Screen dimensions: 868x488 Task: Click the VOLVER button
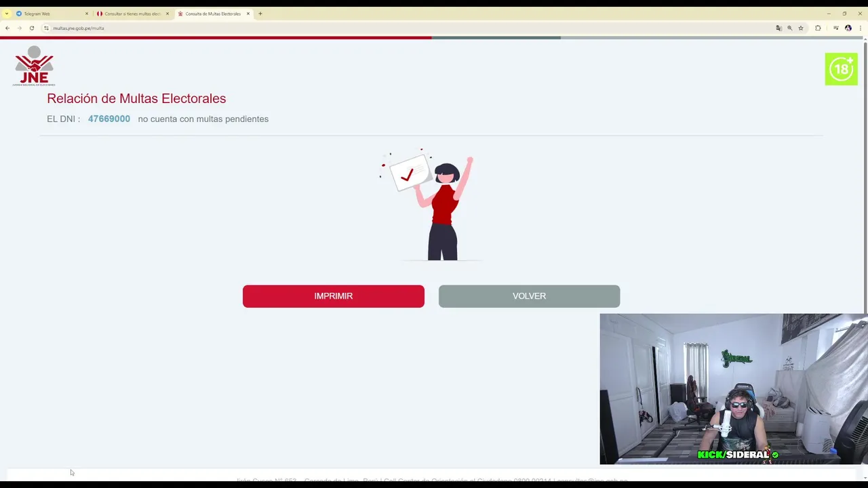pyautogui.click(x=529, y=296)
